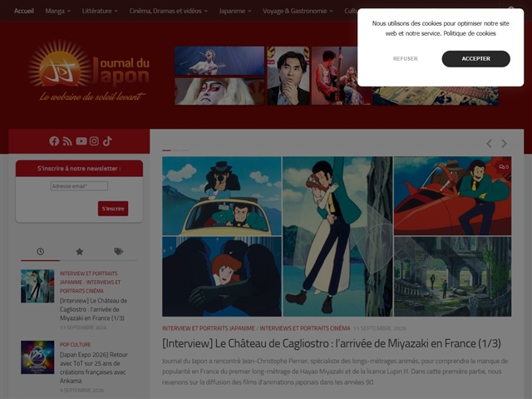The width and height of the screenshot is (532, 399).
Task: Open sidebar category Interview et Portraits Japanime
Action: [89, 278]
